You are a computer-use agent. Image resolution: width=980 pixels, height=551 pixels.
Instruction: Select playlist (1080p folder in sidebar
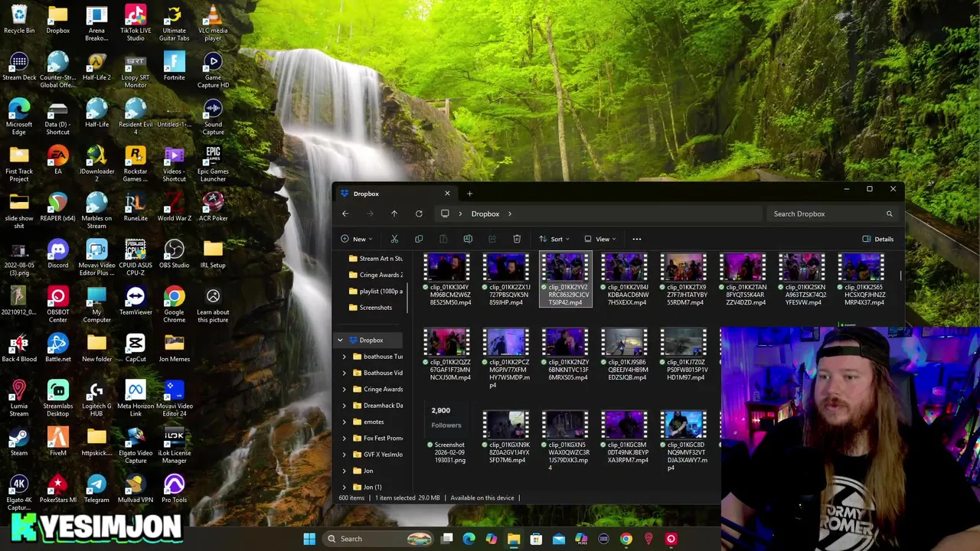(x=375, y=291)
